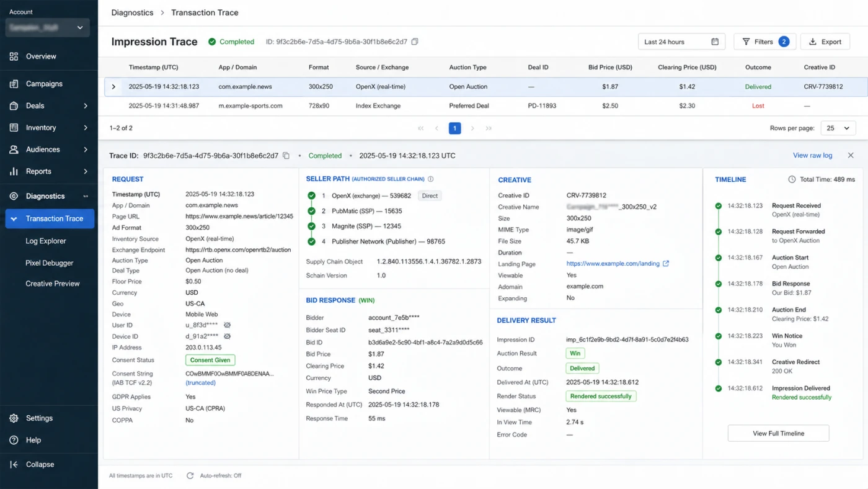This screenshot has height=489, width=868.
Task: Click the View raw log link
Action: [812, 155]
